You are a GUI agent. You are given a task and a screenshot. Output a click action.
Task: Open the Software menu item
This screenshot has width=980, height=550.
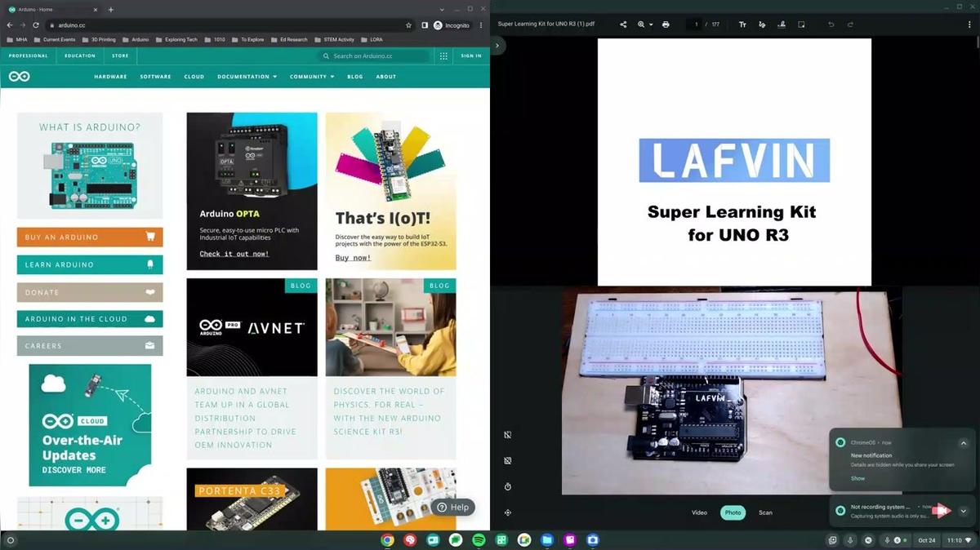click(155, 77)
